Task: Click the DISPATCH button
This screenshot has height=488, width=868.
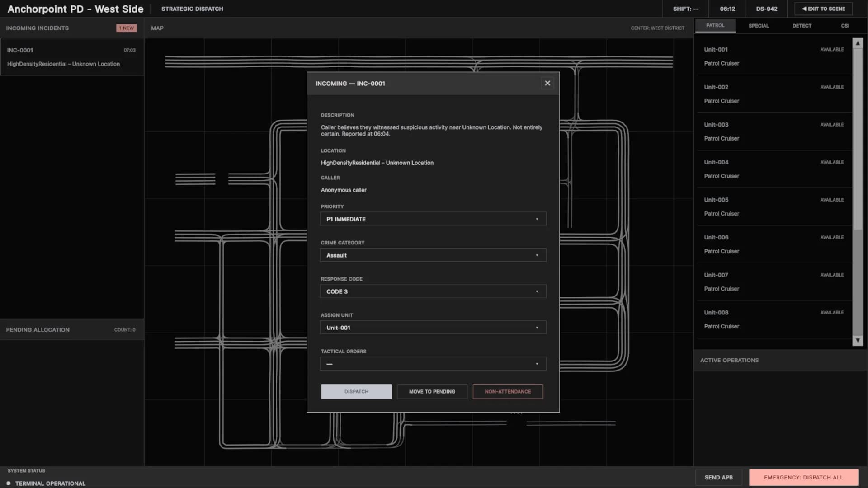Action: 356,391
